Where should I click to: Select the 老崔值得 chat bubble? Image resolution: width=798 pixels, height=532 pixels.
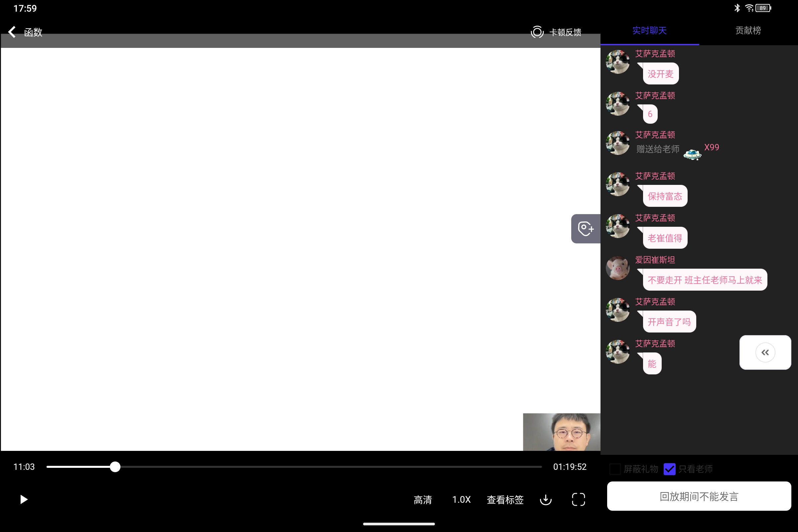[x=665, y=238]
